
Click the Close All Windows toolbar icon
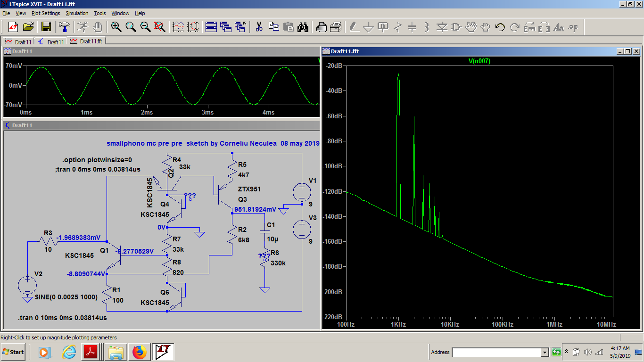coord(240,27)
